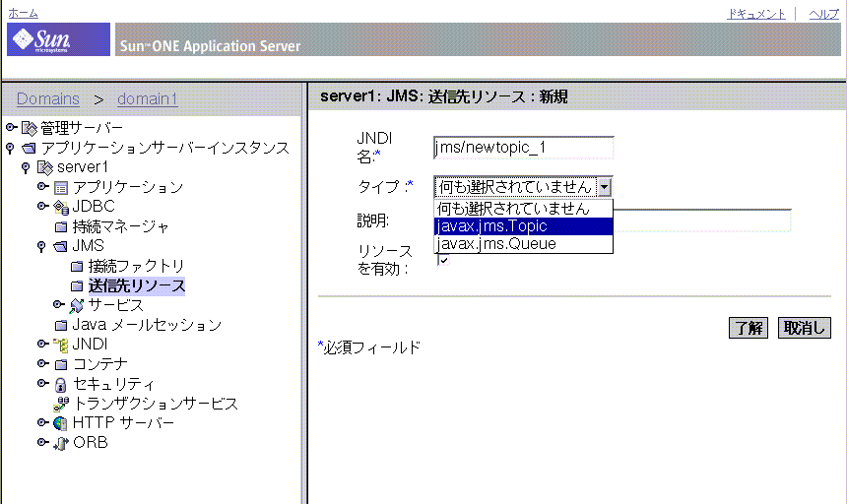Click the トランザクションサービス icon

coord(61,404)
